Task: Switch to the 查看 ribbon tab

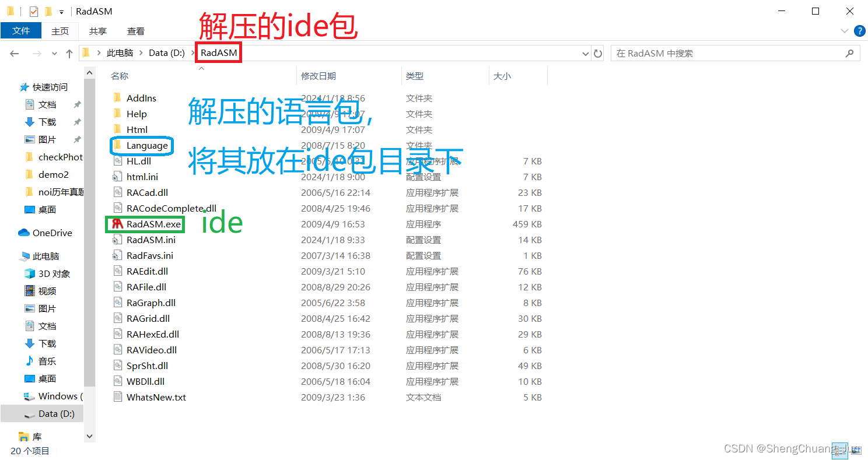Action: [135, 31]
